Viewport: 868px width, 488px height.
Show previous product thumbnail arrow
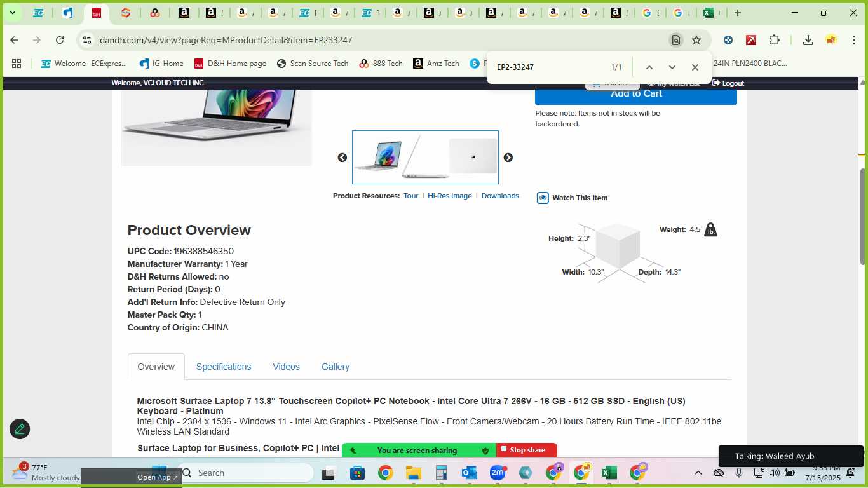point(342,158)
